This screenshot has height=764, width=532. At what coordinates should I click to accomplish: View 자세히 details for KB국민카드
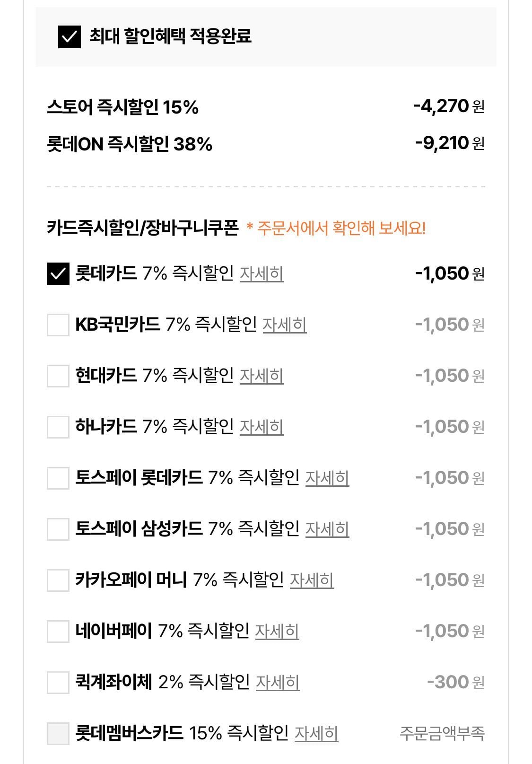click(x=284, y=325)
